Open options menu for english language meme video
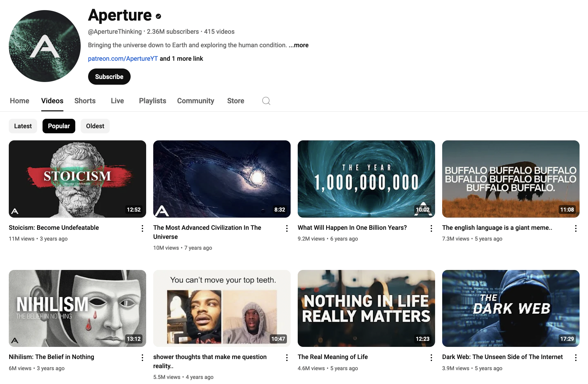Viewport: 588px width, 384px height. pyautogui.click(x=576, y=228)
